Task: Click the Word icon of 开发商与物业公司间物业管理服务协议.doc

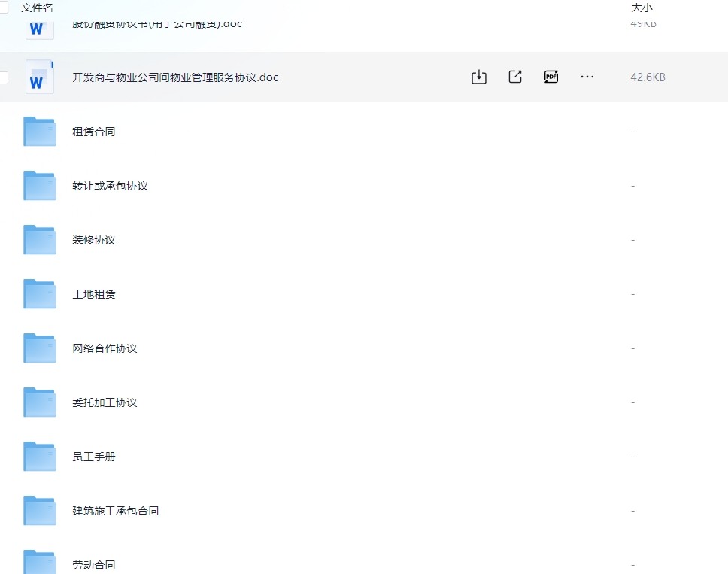Action: pos(39,77)
